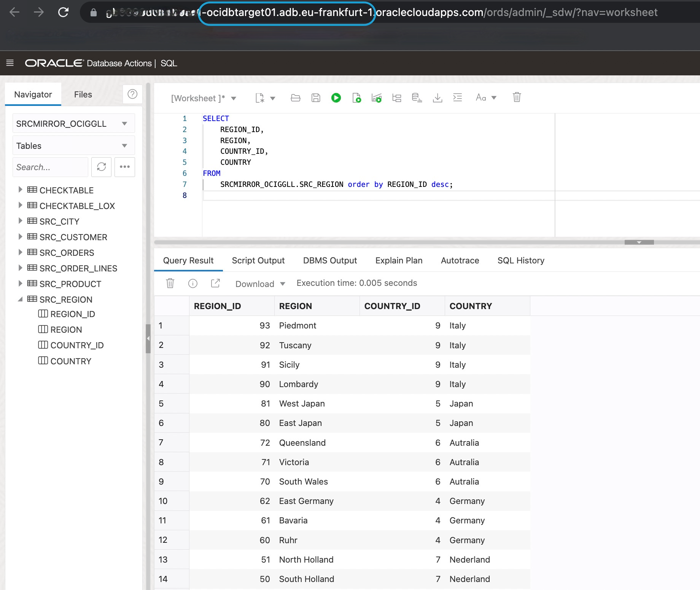
Task: Open the Worksheet name dropdown
Action: tap(204, 98)
